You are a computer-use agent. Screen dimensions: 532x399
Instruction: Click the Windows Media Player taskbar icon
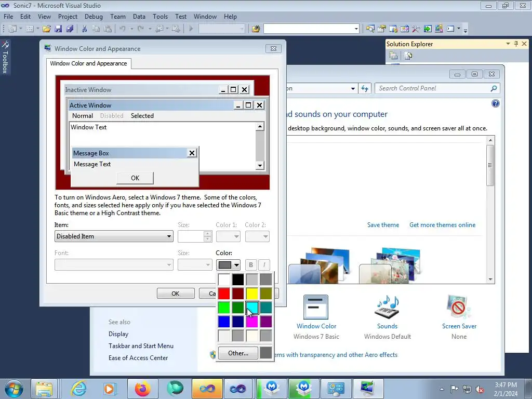point(109,389)
